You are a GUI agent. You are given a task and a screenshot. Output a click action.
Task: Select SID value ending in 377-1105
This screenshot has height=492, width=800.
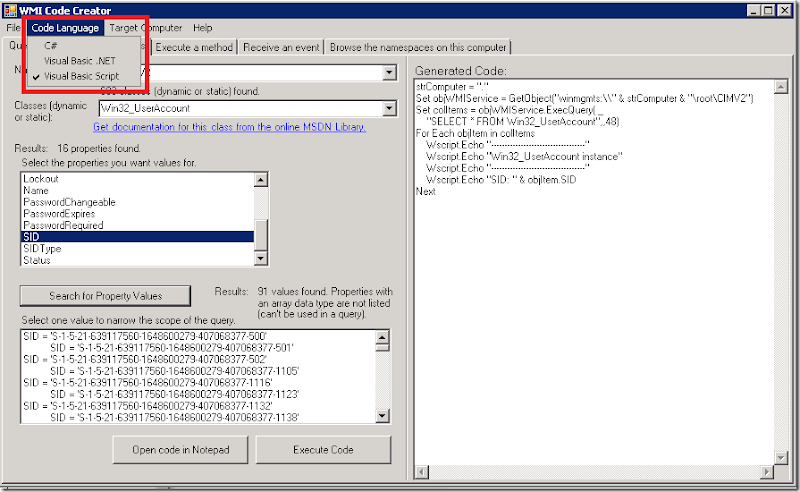tap(174, 371)
